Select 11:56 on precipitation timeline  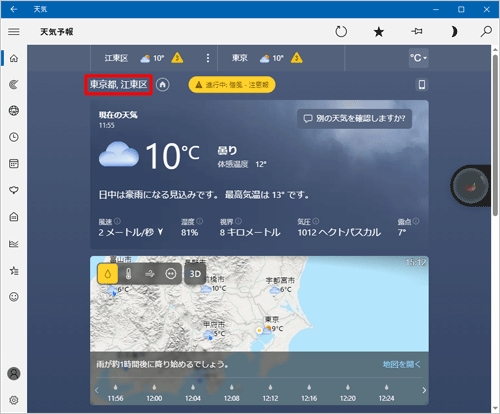click(x=115, y=393)
